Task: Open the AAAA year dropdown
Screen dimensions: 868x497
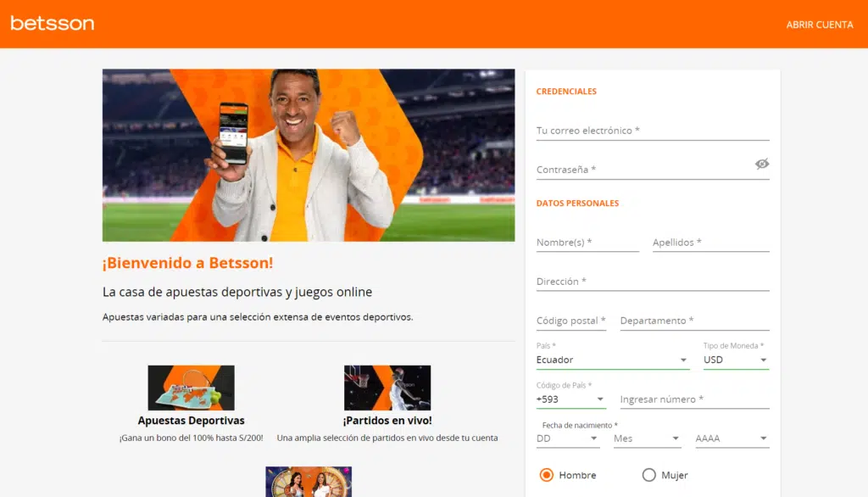Action: click(x=730, y=438)
